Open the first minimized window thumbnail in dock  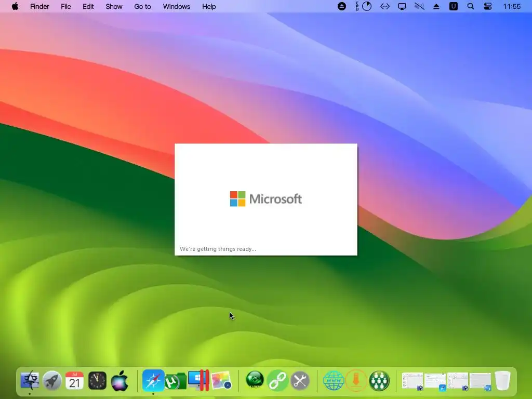(x=413, y=381)
